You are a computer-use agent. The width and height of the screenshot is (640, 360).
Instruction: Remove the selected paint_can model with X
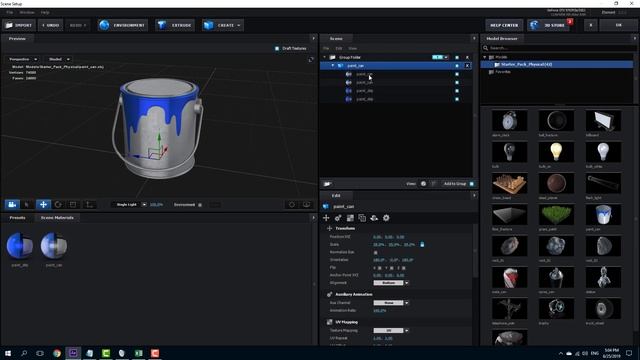(468, 66)
